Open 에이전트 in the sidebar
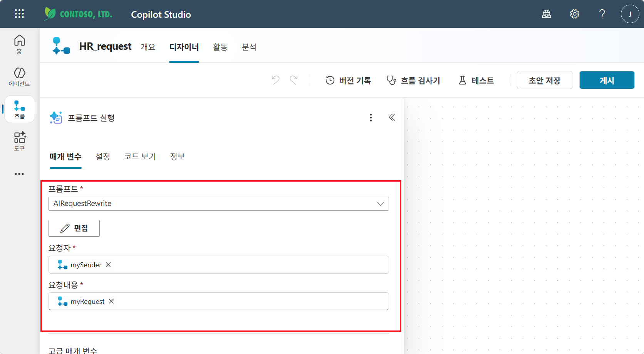This screenshot has height=354, width=644. click(19, 77)
